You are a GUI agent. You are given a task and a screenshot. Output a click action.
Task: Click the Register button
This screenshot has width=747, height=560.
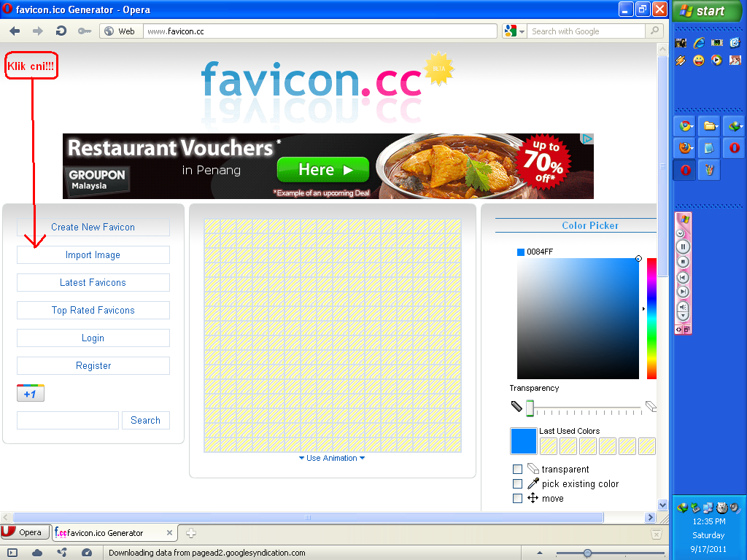tap(93, 365)
